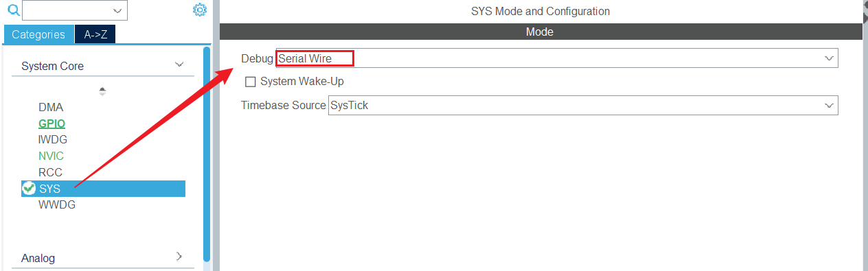The height and width of the screenshot is (271, 868).
Task: Click the search magnifier icon
Action: coord(13,10)
